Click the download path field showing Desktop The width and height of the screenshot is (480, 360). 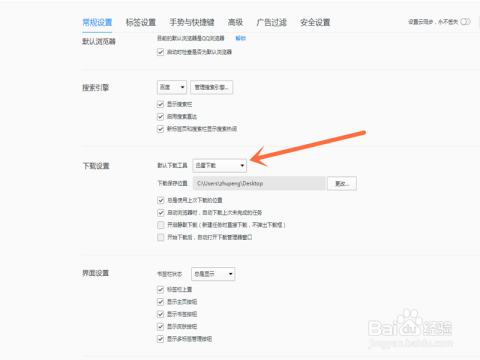tap(259, 183)
